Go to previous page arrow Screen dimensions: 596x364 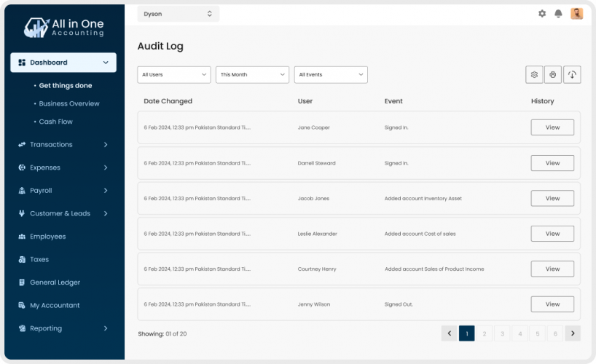[449, 333]
